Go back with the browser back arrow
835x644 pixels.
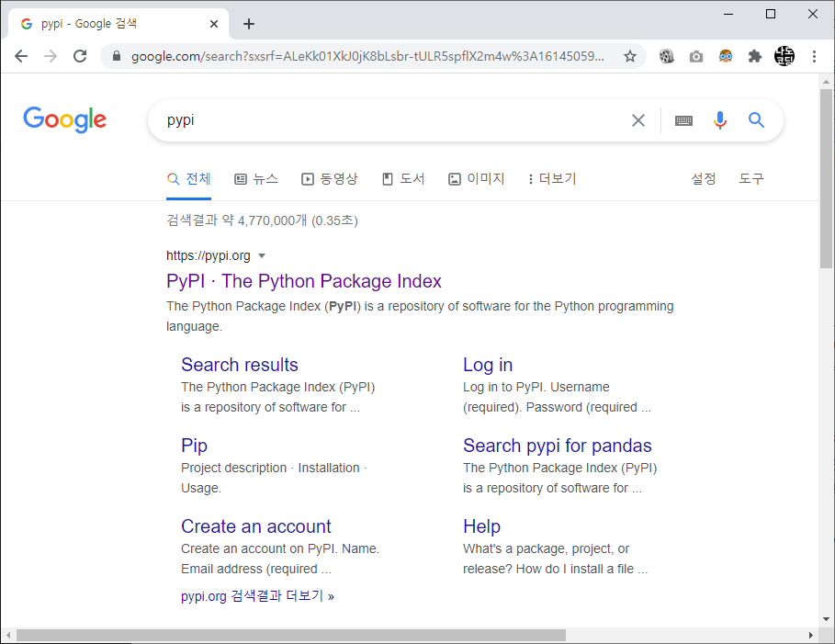(21, 56)
